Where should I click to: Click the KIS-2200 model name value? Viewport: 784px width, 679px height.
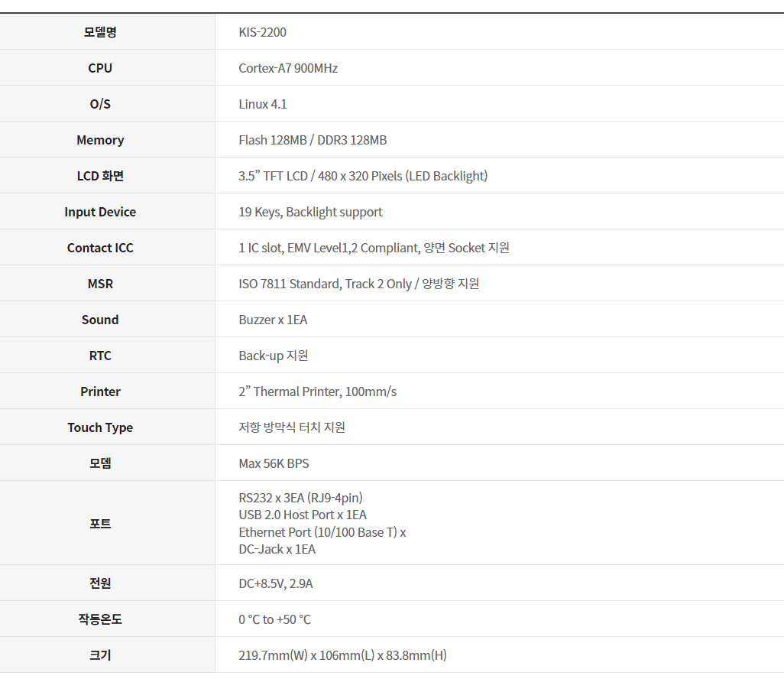point(262,32)
